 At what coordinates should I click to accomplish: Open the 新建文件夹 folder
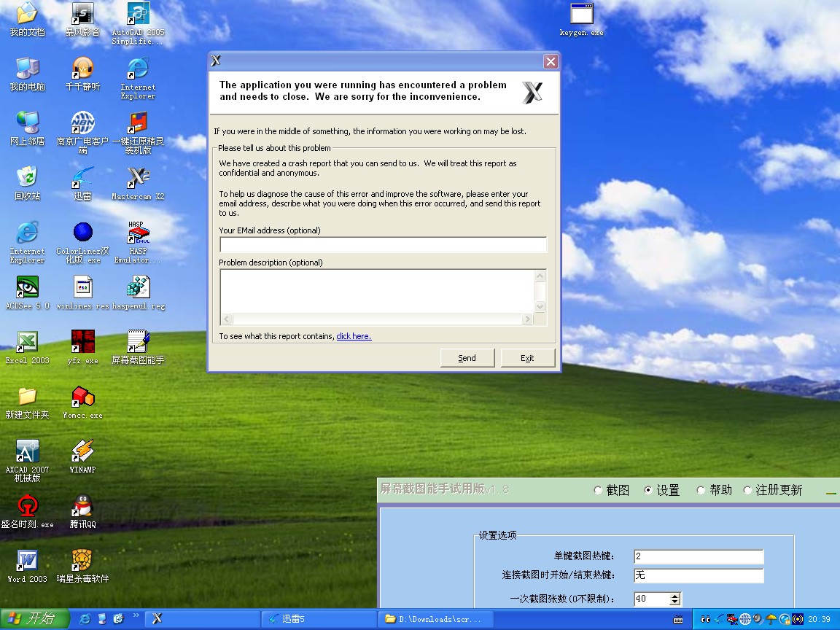(27, 402)
